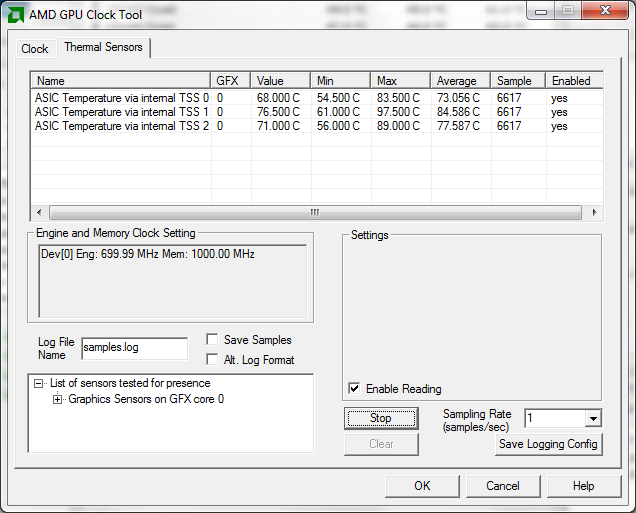
Task: Open the Sampling Rate dropdown
Action: tap(593, 419)
